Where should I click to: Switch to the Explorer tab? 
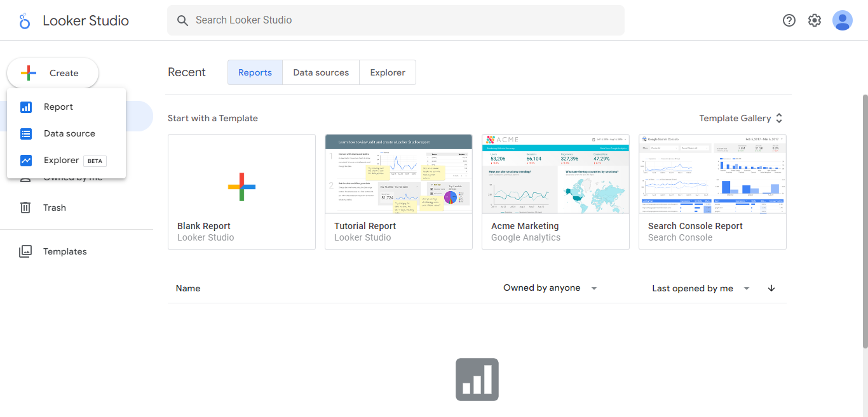click(x=388, y=72)
